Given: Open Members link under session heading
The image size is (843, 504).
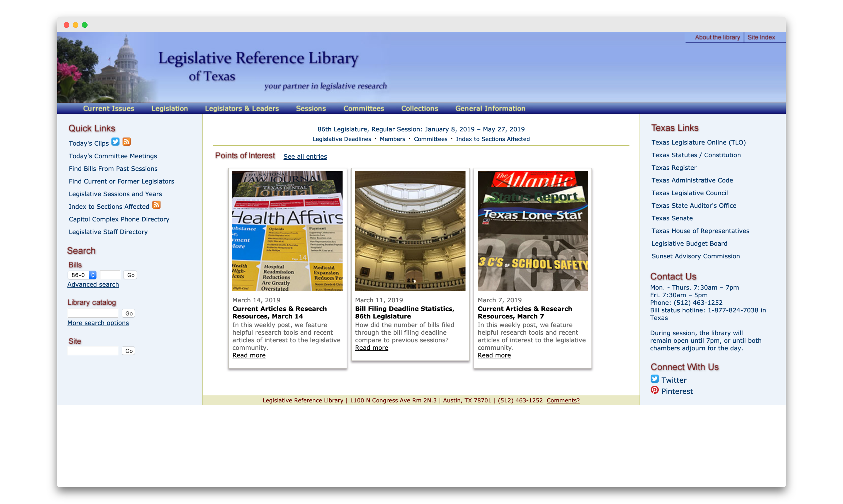Looking at the screenshot, I should [392, 139].
